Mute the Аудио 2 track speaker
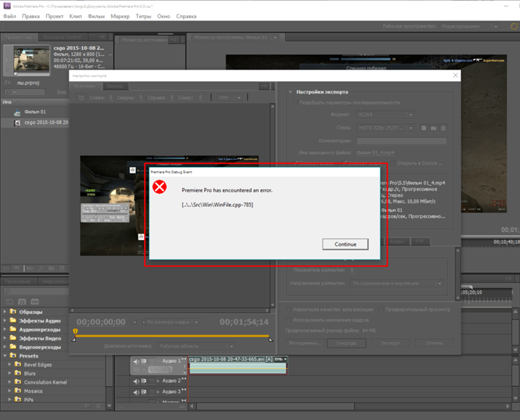This screenshot has height=420, width=520. [136, 381]
